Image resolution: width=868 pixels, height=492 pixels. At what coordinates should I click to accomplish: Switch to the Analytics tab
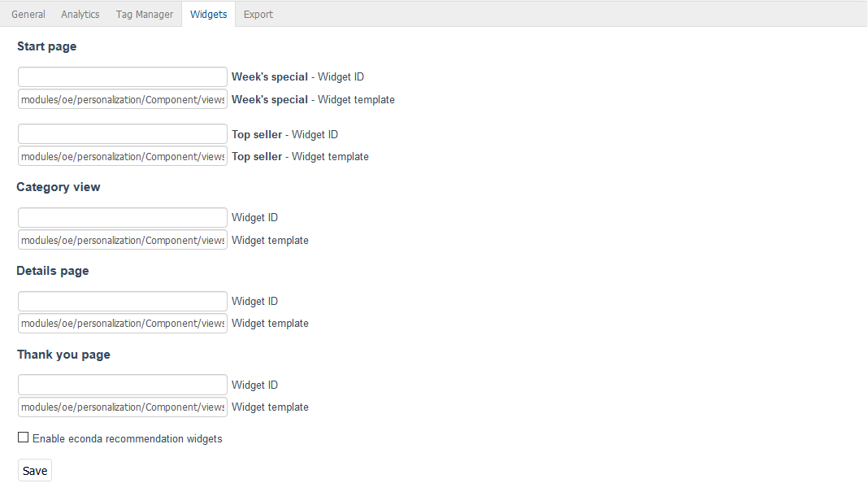coord(80,15)
